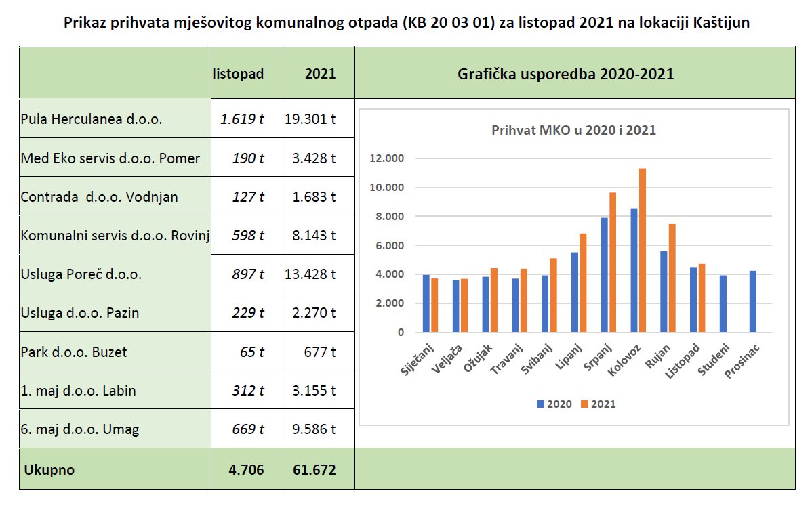Select the "127 t" cell for Contrada
812x510 pixels.
click(248, 196)
